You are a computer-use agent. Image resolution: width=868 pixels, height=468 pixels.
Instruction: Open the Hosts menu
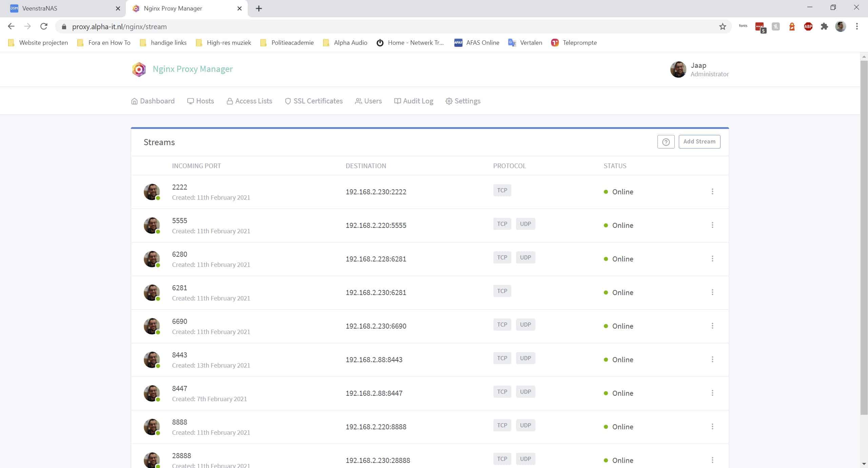coord(200,101)
